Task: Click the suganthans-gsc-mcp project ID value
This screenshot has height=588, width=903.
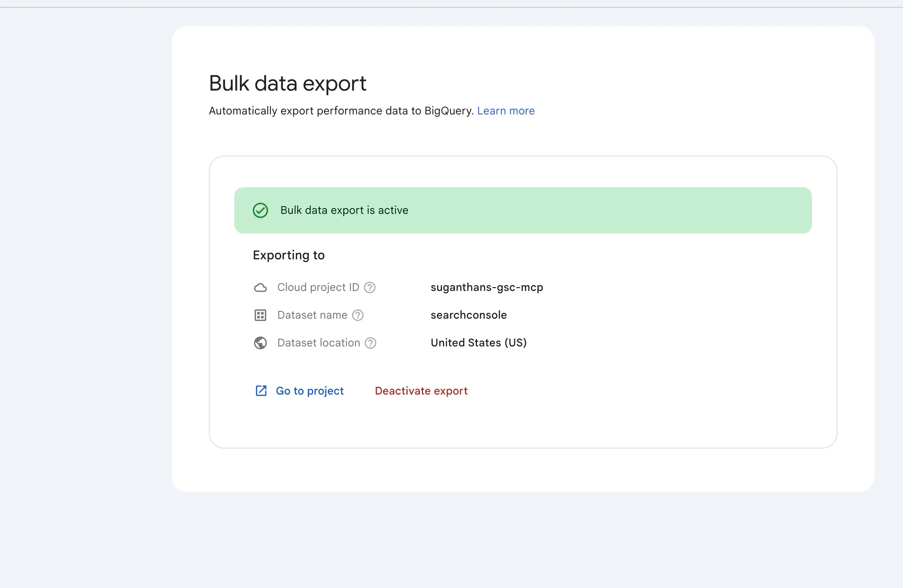Action: 487,287
